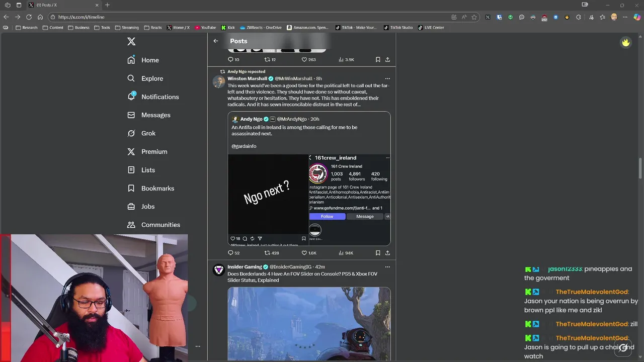Screen dimensions: 644x362
Task: Open Andy Ngo reposted label
Action: (246, 71)
